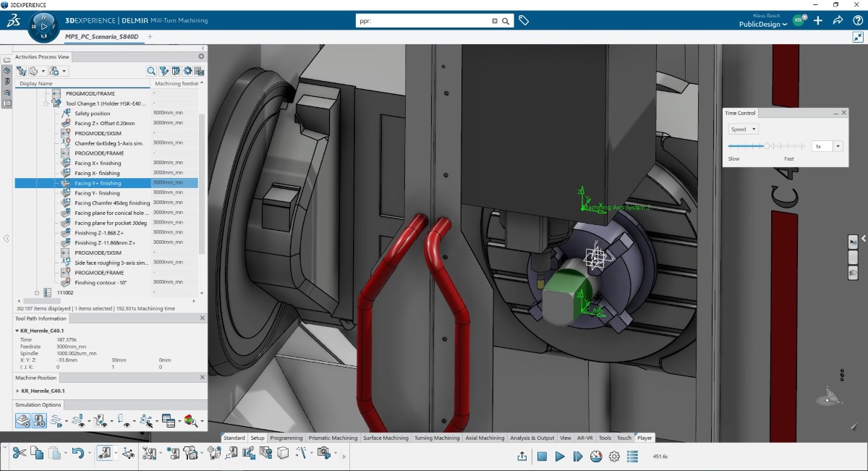Click the search magnifier in Activities Process View
Screen dimensions: 868x471
tap(151, 71)
